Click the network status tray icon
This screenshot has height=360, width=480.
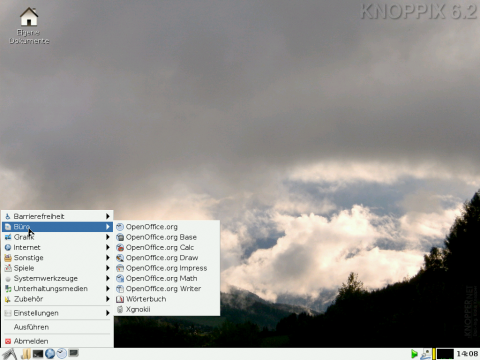click(425, 354)
